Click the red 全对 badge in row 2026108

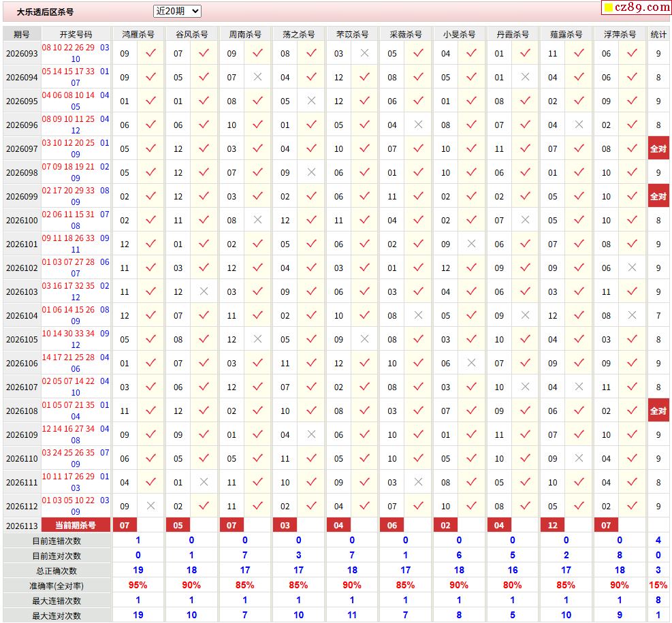pyautogui.click(x=658, y=411)
